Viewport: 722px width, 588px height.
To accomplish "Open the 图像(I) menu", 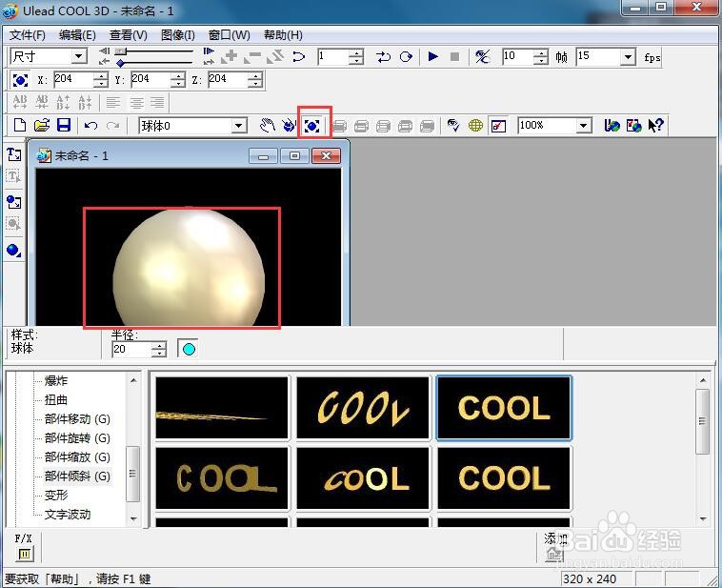I will (x=178, y=35).
